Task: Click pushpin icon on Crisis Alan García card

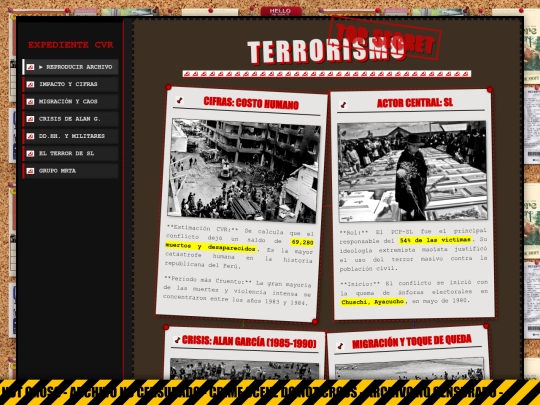Action: [x=177, y=340]
